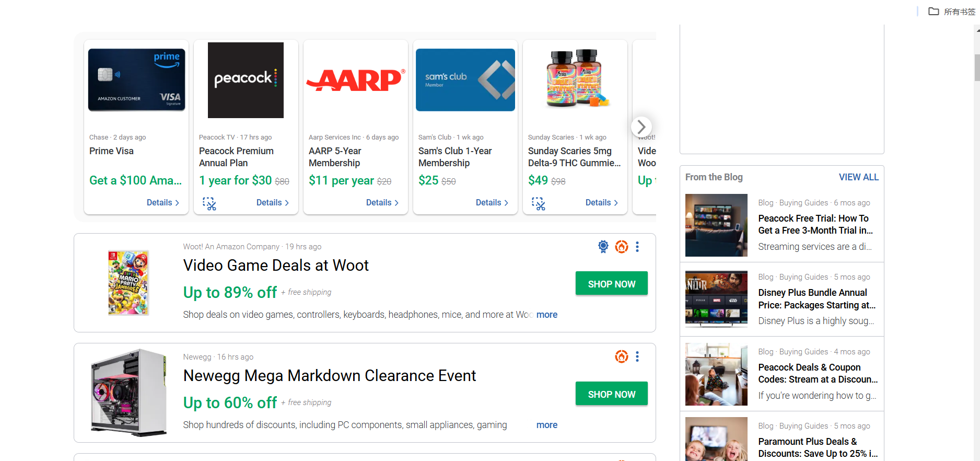Click the Peacock logo image
The width and height of the screenshot is (980, 461).
point(246,80)
